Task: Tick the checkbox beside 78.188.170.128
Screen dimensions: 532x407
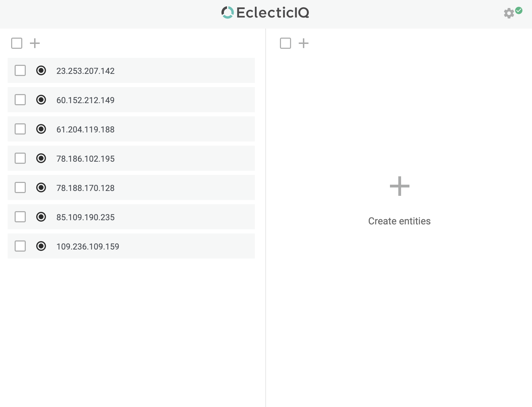Action: [x=20, y=187]
